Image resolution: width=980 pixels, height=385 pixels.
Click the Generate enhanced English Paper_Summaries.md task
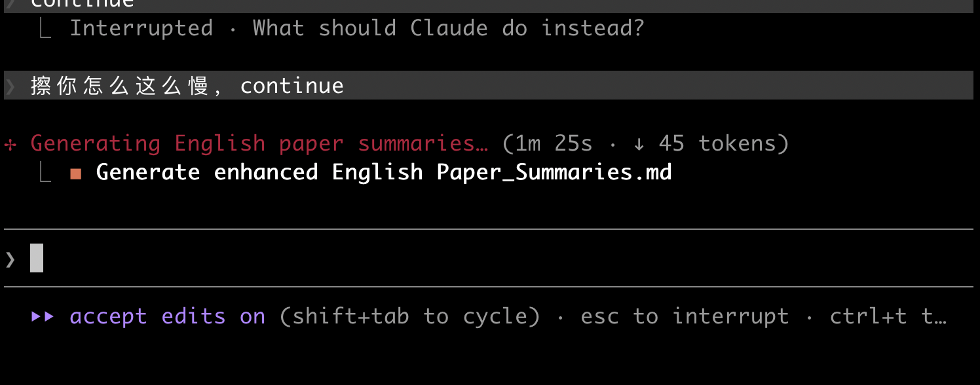tap(384, 172)
